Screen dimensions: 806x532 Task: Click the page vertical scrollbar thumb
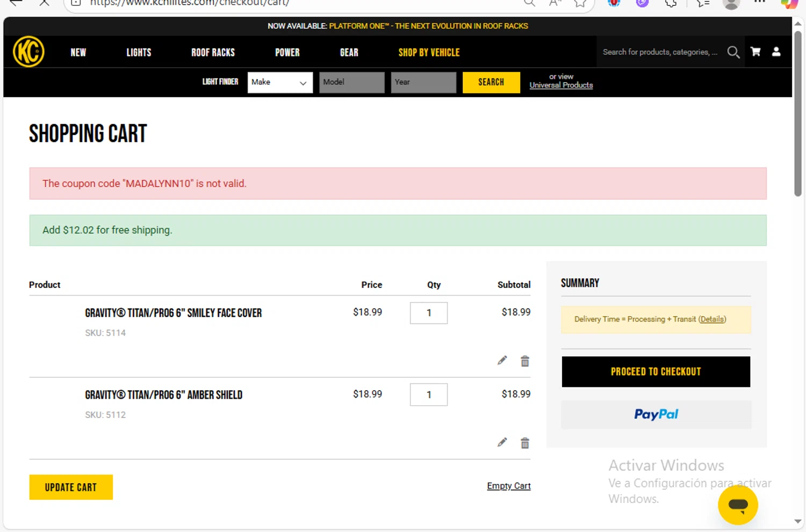798,113
